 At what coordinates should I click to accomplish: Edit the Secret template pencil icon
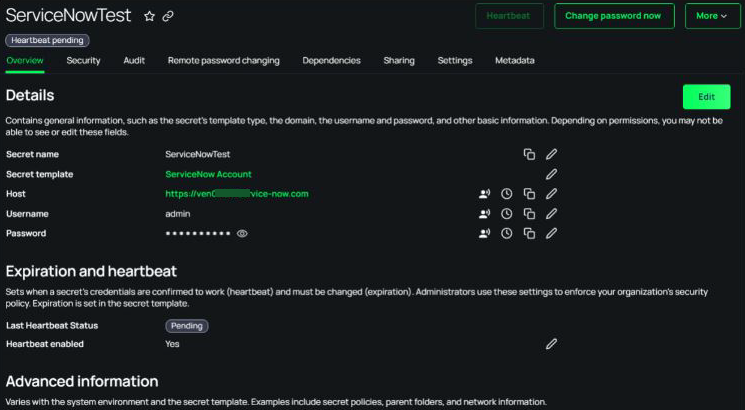coord(551,174)
